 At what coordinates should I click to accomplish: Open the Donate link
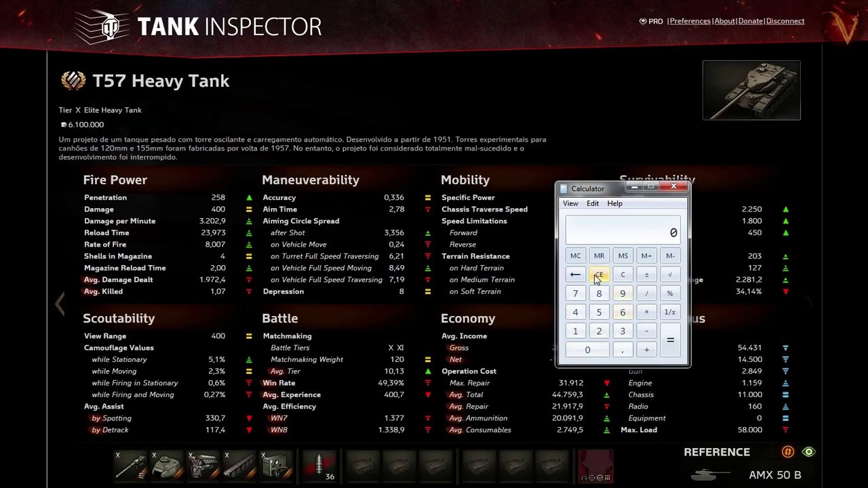(750, 21)
